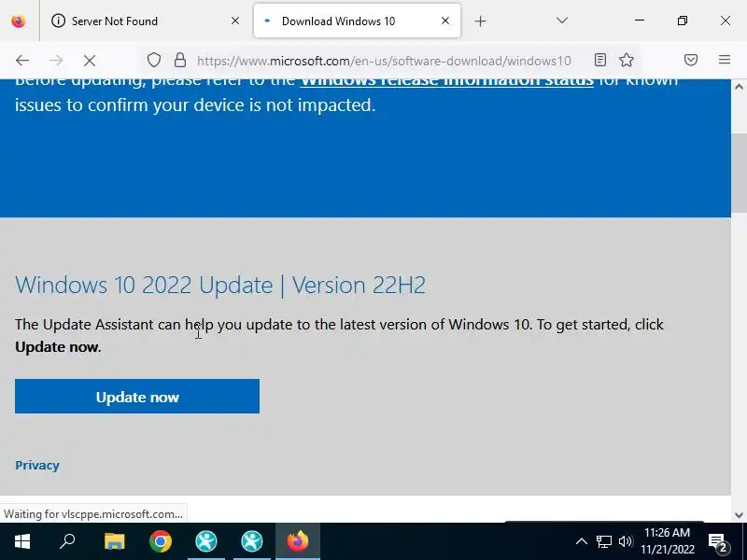Open Google Chrome from taskbar
Image resolution: width=747 pixels, height=560 pixels.
tap(161, 541)
